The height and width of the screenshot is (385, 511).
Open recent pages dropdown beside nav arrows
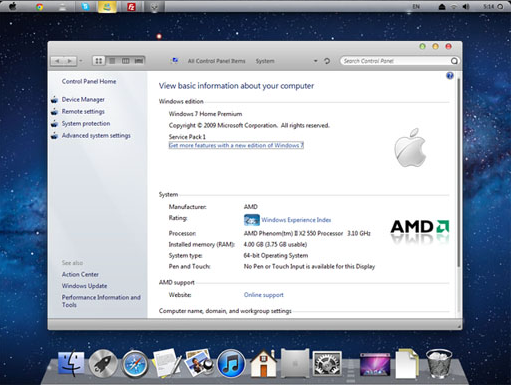point(81,61)
